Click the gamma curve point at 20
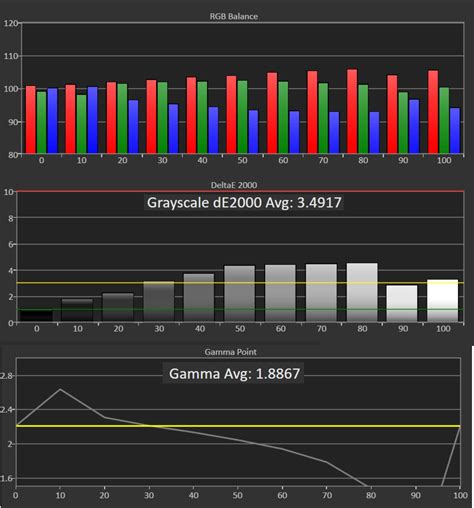This screenshot has height=508, width=474. click(x=105, y=417)
